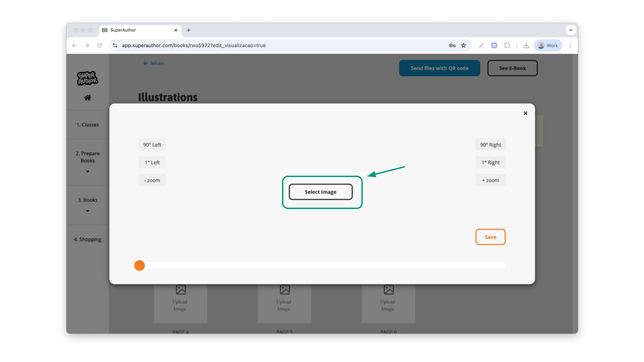
Task: Open the Extensions puzzle icon
Action: pyautogui.click(x=507, y=45)
